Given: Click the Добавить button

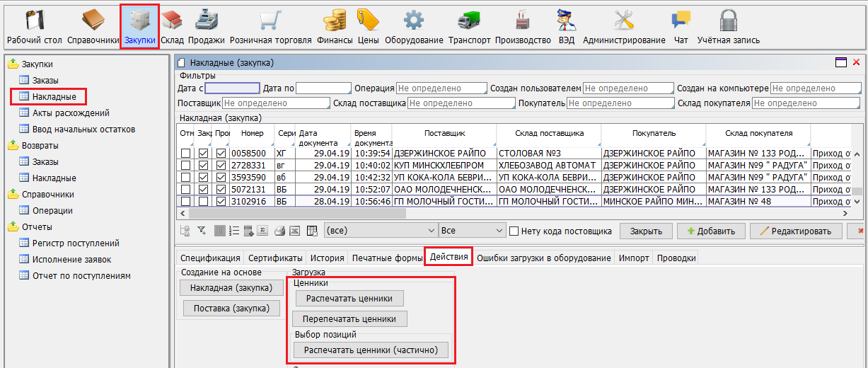Looking at the screenshot, I should pyautogui.click(x=711, y=231).
